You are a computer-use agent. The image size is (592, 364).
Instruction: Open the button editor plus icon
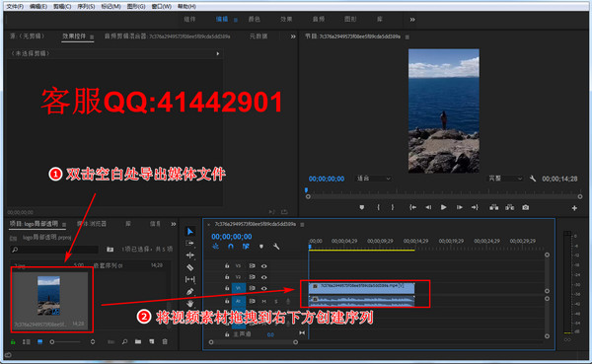point(574,208)
